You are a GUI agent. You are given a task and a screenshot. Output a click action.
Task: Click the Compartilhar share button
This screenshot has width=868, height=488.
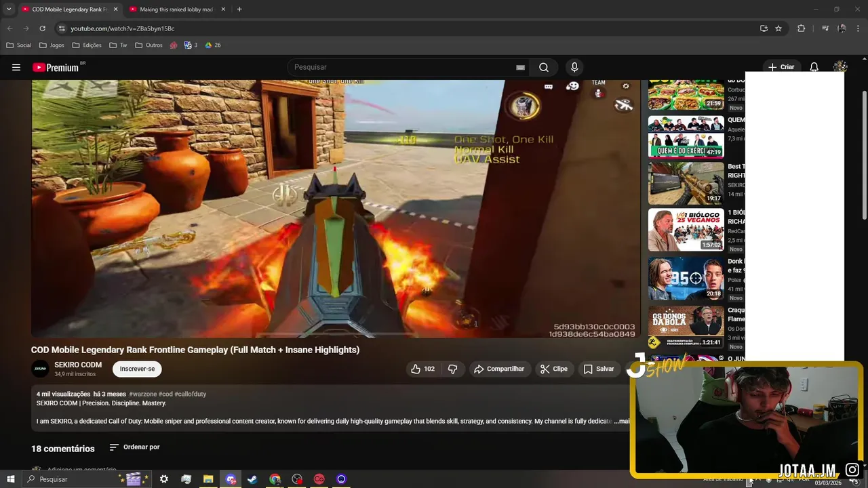point(499,369)
